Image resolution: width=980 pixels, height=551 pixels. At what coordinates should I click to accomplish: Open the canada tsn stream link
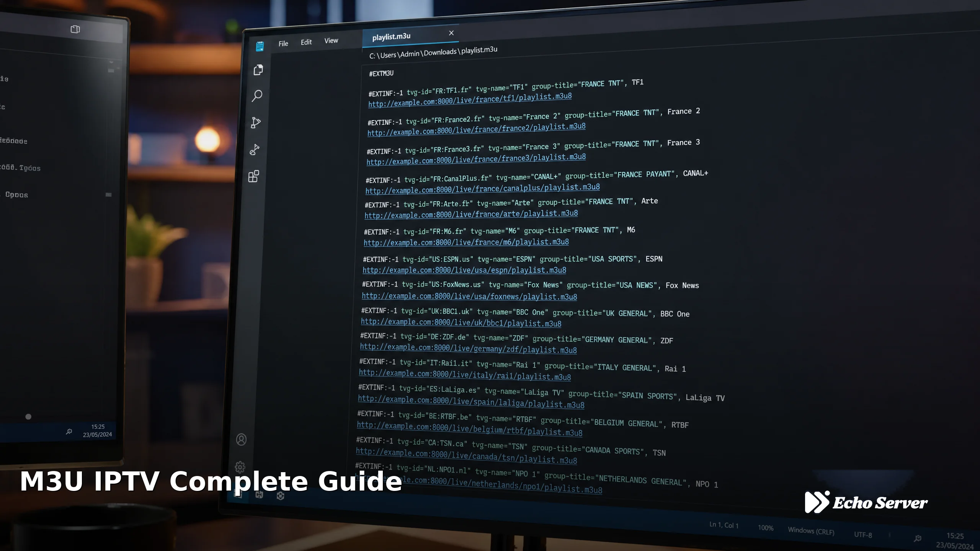click(x=466, y=456)
